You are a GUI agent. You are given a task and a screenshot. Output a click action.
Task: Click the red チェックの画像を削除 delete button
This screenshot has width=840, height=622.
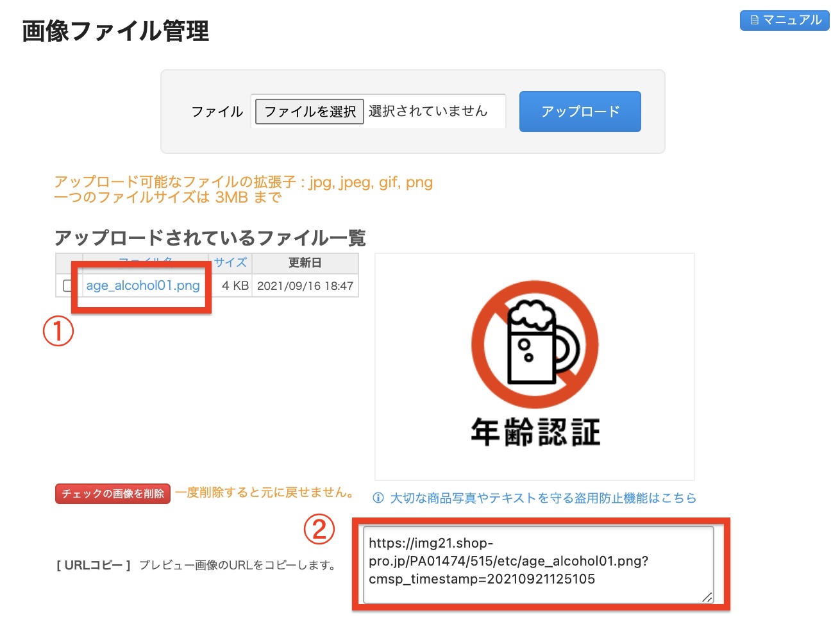112,494
